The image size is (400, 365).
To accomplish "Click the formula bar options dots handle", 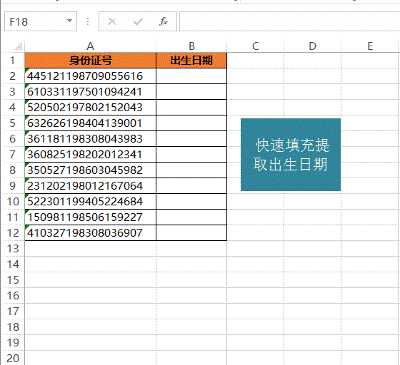I will point(88,22).
